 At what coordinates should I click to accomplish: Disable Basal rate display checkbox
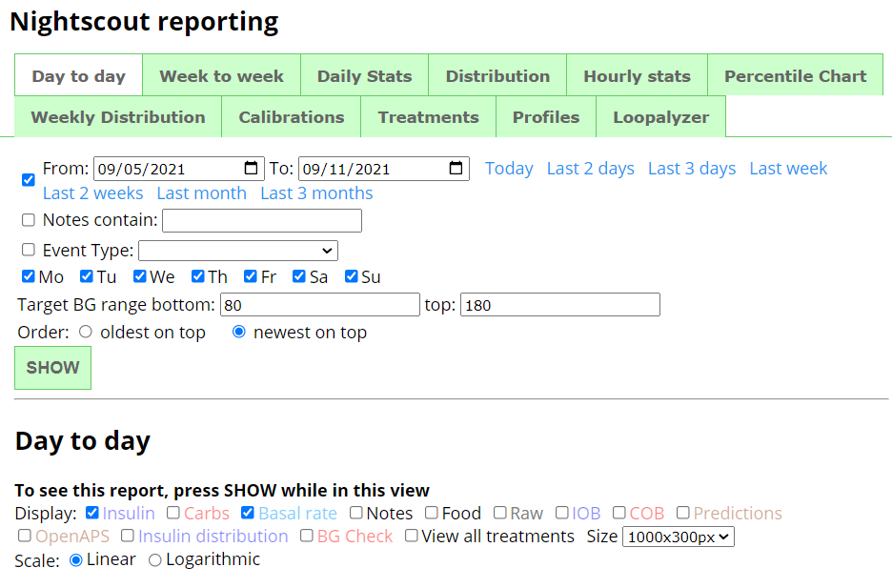tap(248, 513)
